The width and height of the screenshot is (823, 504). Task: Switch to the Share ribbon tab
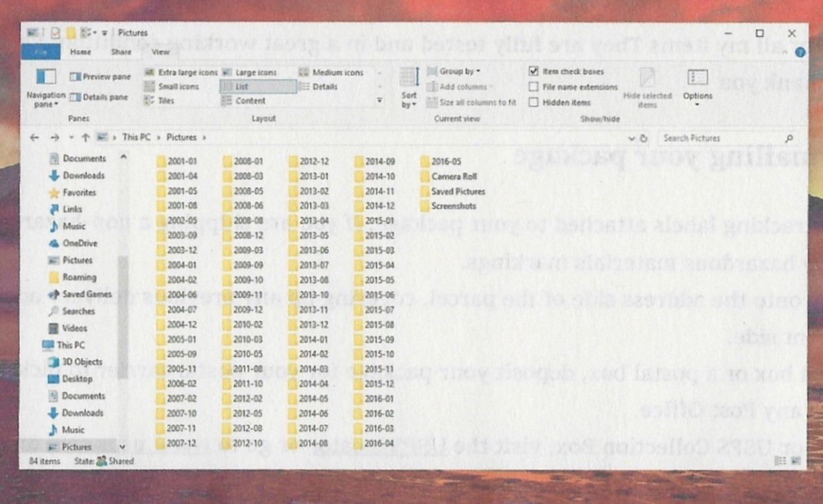point(121,52)
